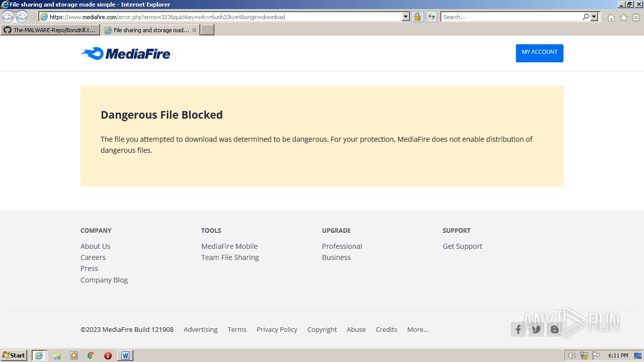The height and width of the screenshot is (362, 644).
Task: Open the Professional upgrade link
Action: [x=342, y=246]
